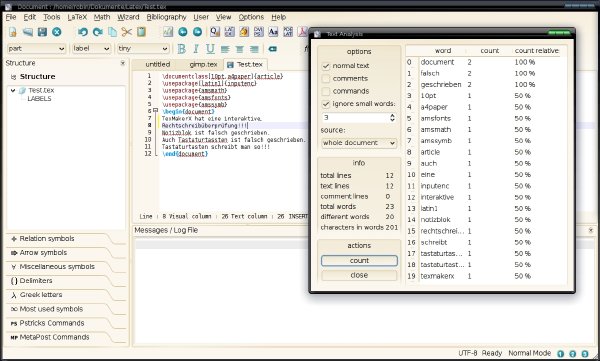Click the small words spinbox arrows
This screenshot has height=361, width=600.
click(392, 118)
